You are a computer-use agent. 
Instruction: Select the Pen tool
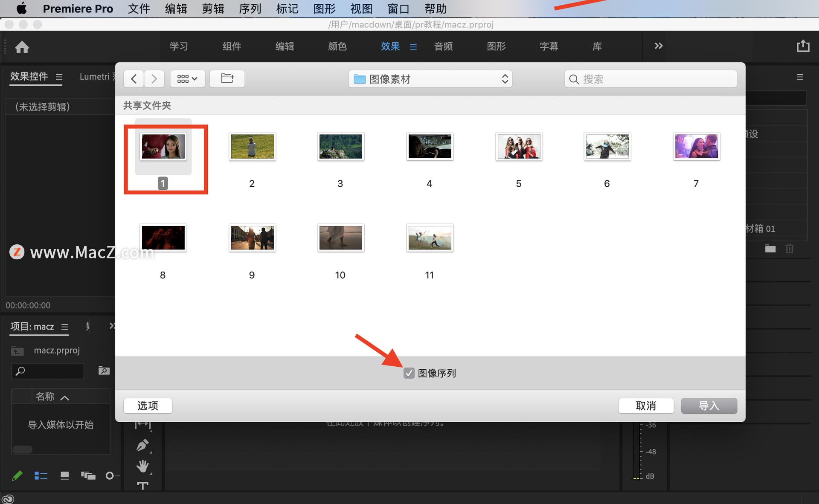pos(142,445)
